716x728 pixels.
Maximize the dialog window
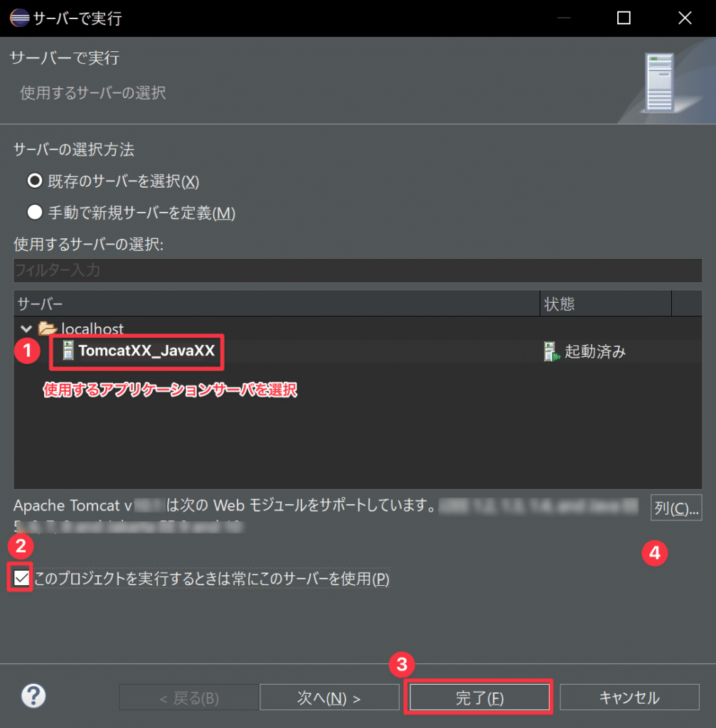click(x=623, y=18)
